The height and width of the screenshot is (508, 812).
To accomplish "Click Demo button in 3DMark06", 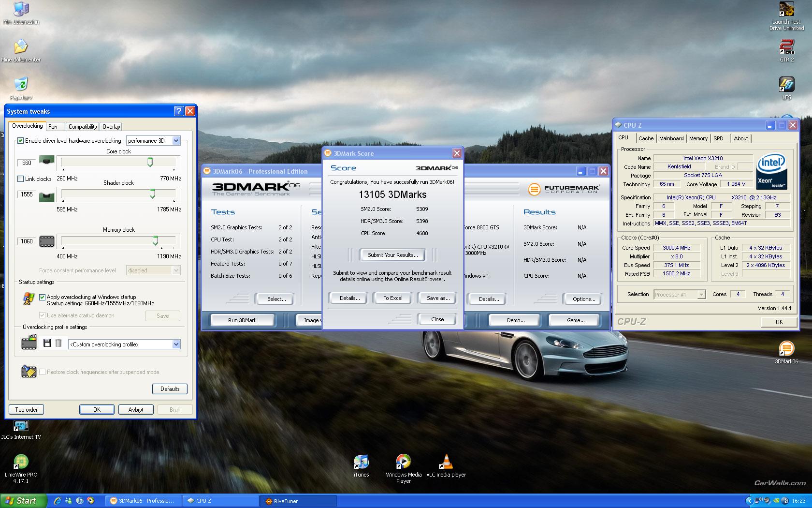I will [x=515, y=320].
